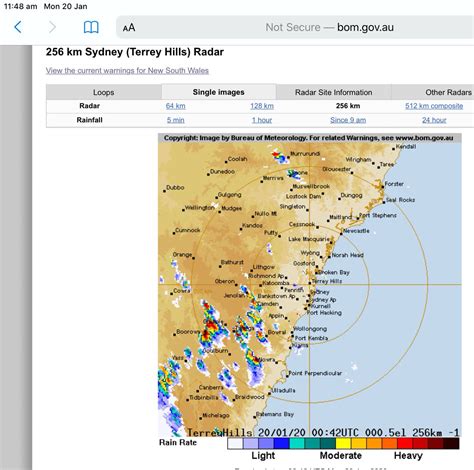Open the 1 hour rainfall link
The width and height of the screenshot is (474, 470).
pos(262,120)
